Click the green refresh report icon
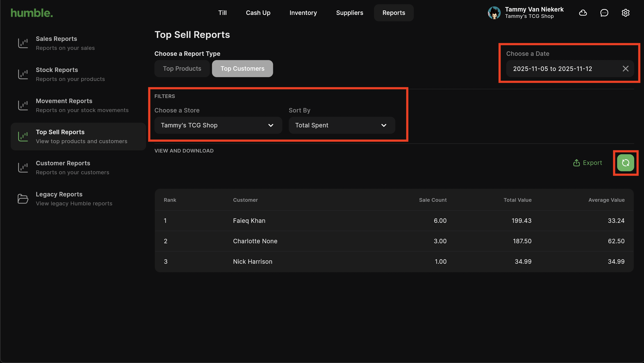The height and width of the screenshot is (363, 644). point(625,163)
